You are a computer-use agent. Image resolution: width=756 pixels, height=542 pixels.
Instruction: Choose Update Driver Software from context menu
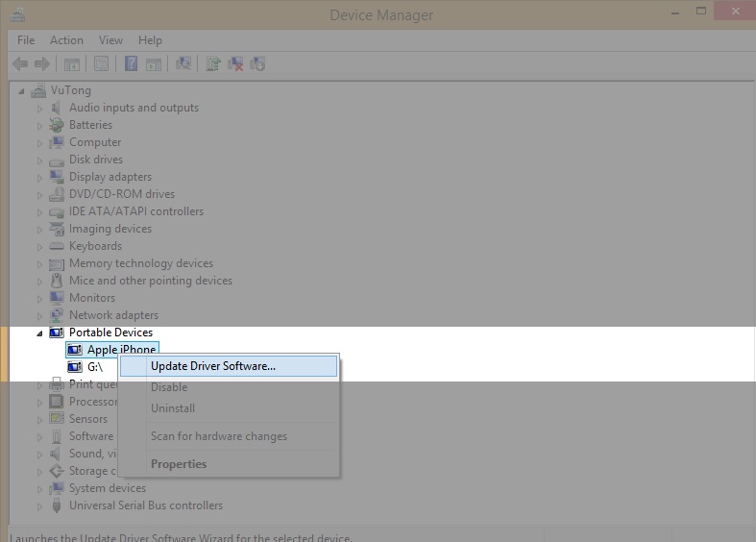pos(212,366)
